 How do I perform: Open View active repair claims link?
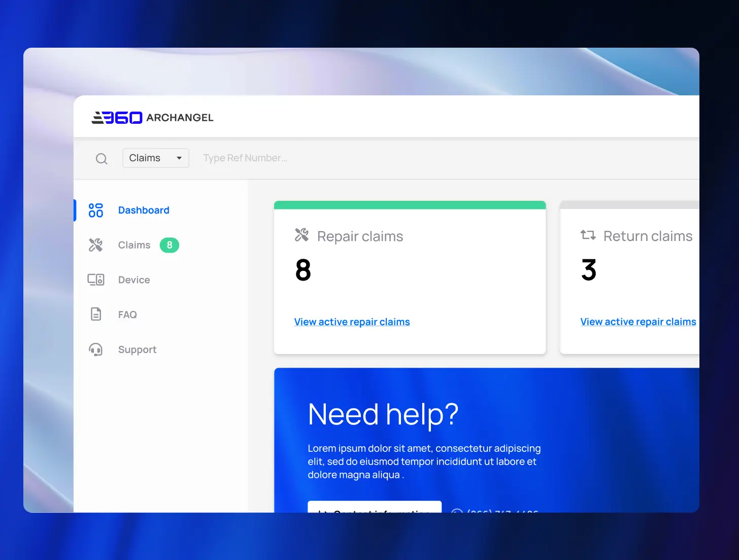coord(352,322)
